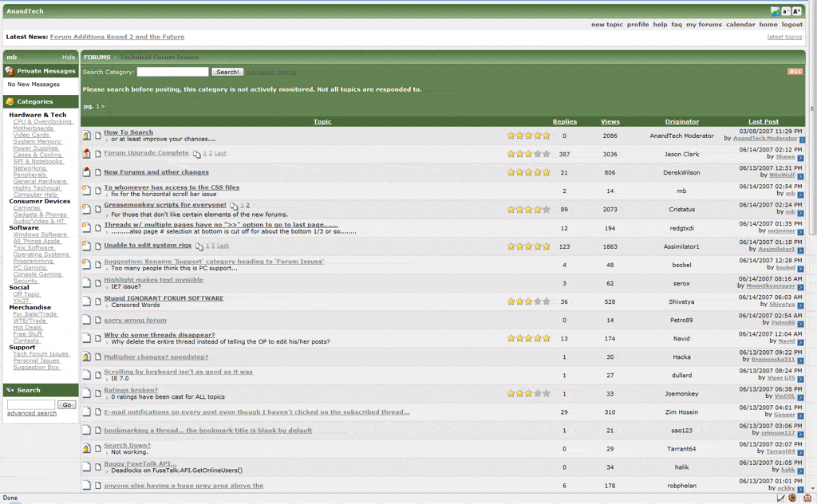
Task: Click the Go button in sidebar search
Action: click(67, 404)
